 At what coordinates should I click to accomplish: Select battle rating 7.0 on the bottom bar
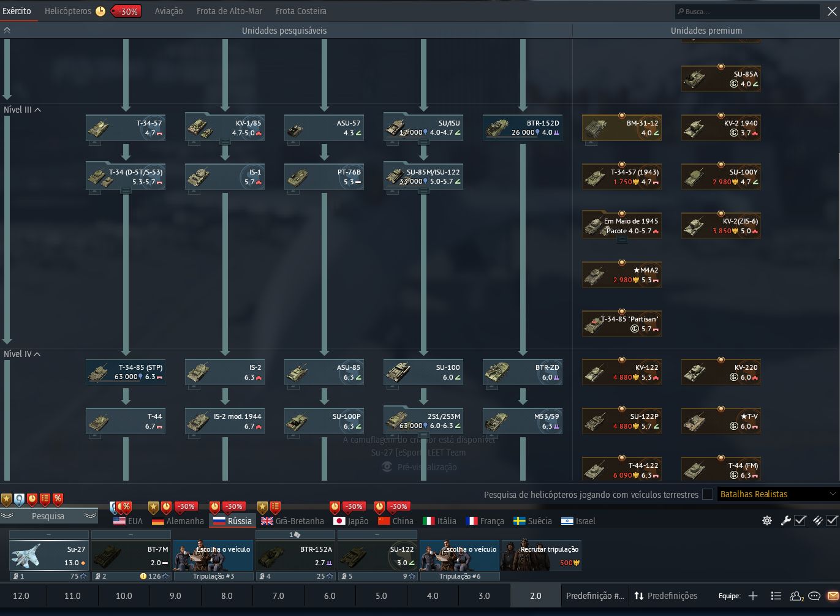278,596
